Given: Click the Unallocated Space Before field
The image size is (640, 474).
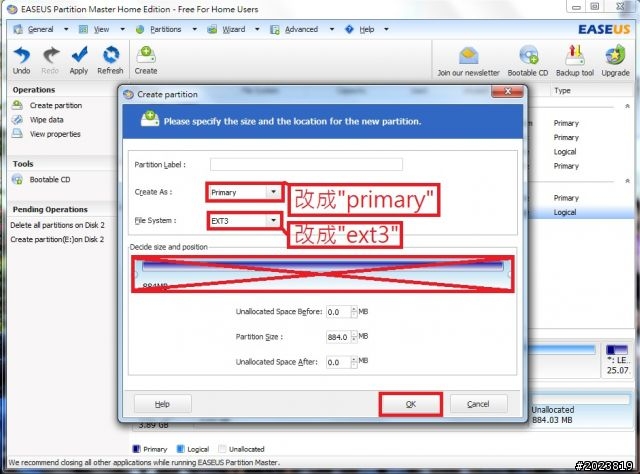Looking at the screenshot, I should point(338,312).
